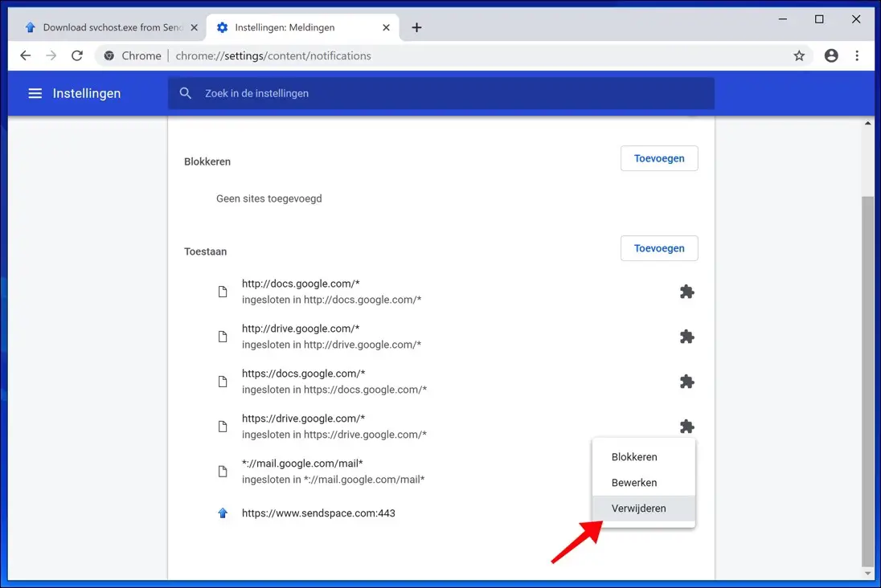Click the page icon beside *://mail.google.com/mail*
Screen dimensions: 881x588
223,472
